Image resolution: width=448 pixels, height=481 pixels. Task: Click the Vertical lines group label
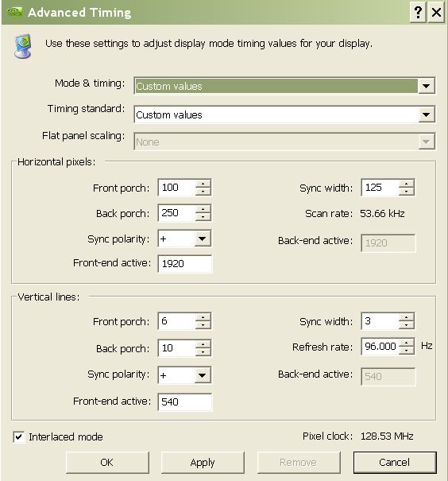(48, 297)
